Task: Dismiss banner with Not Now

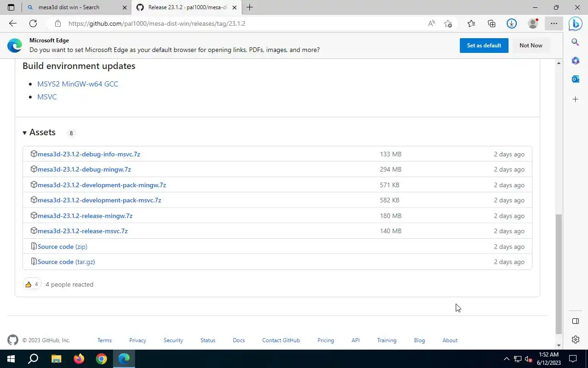Action: click(531, 46)
